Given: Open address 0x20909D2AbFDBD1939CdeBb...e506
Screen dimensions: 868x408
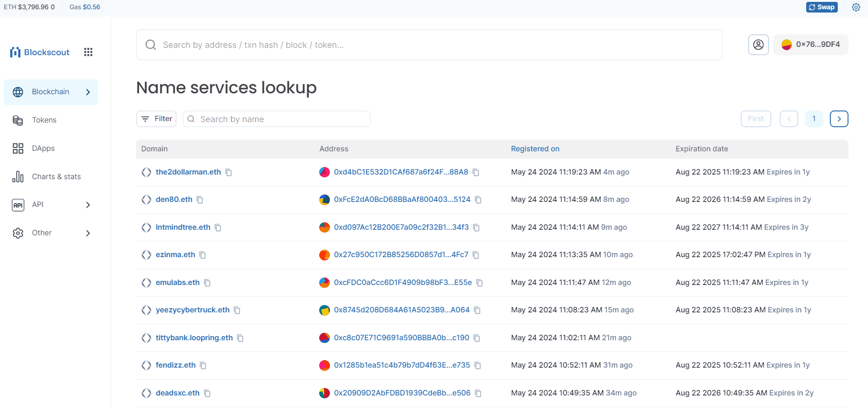Looking at the screenshot, I should point(402,393).
